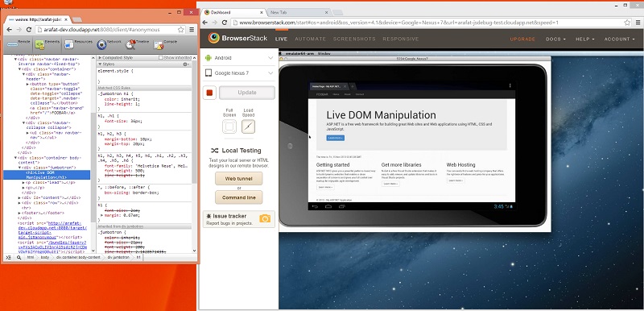Open the ACCOUNT dropdown menu
The height and width of the screenshot is (311, 644).
coord(619,39)
